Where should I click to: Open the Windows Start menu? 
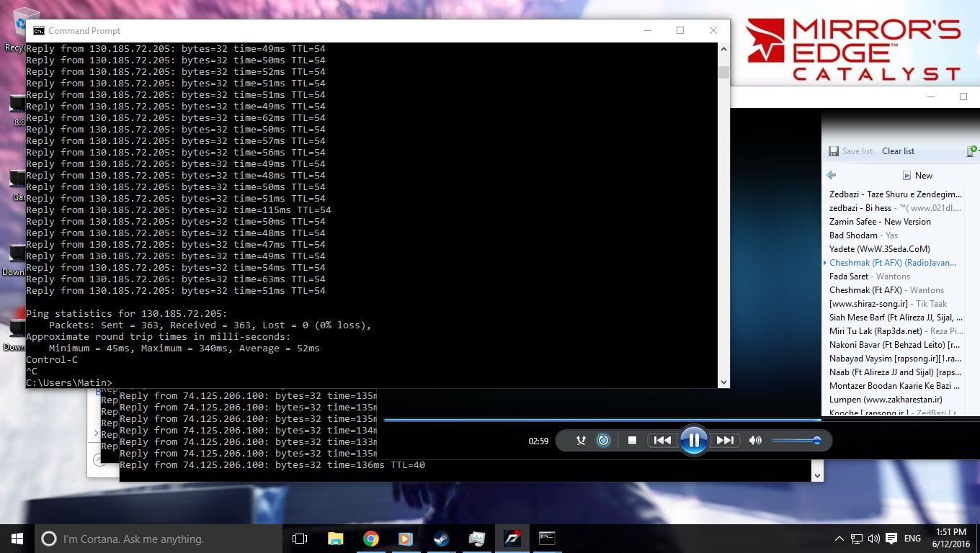click(17, 539)
